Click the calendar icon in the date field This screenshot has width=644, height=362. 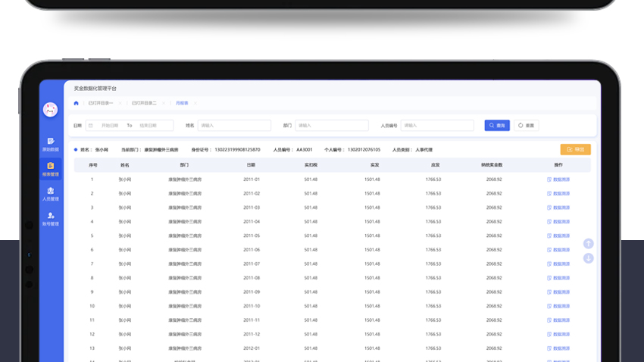pos(91,126)
